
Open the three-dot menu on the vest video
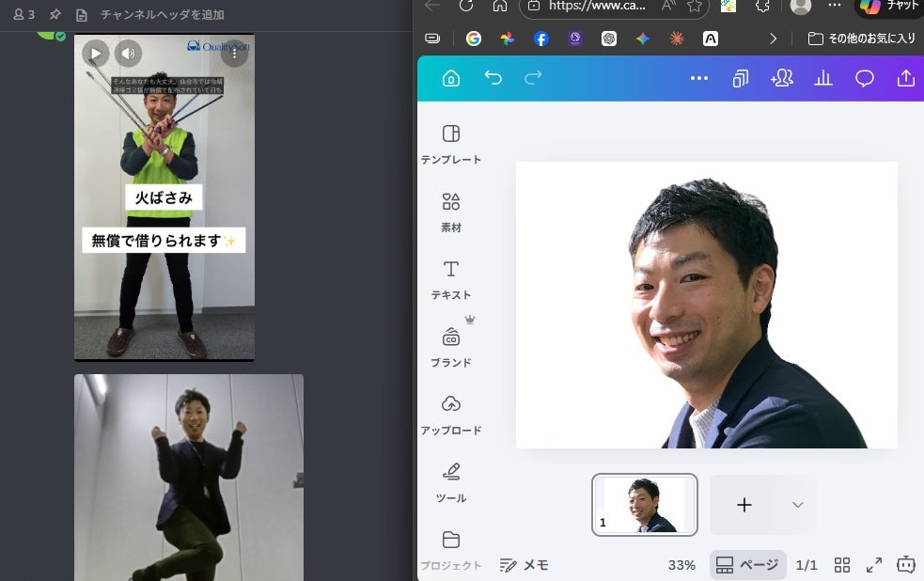coord(235,54)
